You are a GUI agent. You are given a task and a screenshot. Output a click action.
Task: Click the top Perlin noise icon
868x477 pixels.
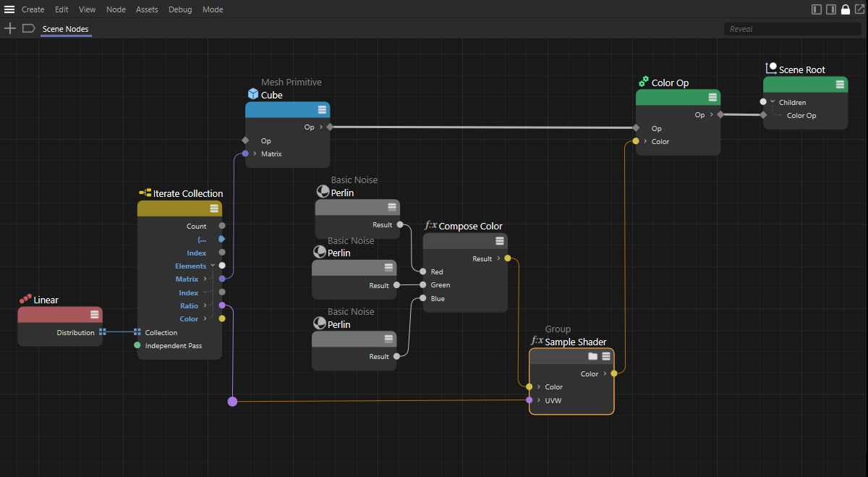click(x=323, y=192)
